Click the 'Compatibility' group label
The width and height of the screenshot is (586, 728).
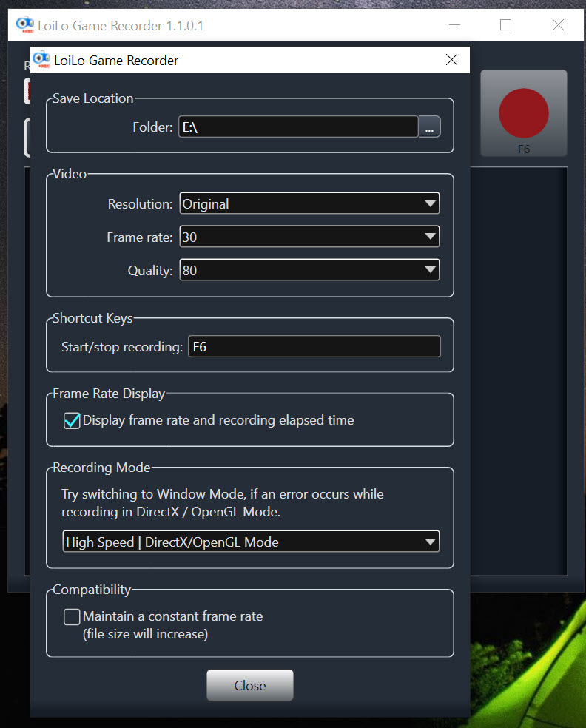(92, 590)
